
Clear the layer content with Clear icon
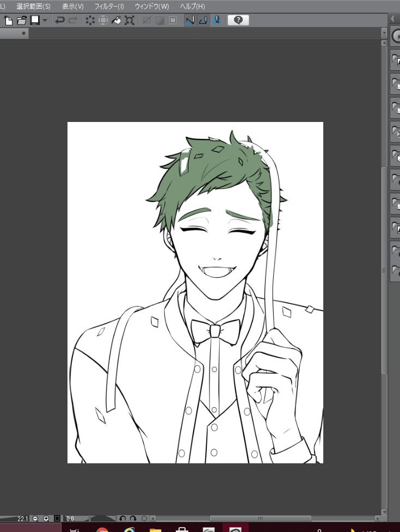click(x=90, y=20)
